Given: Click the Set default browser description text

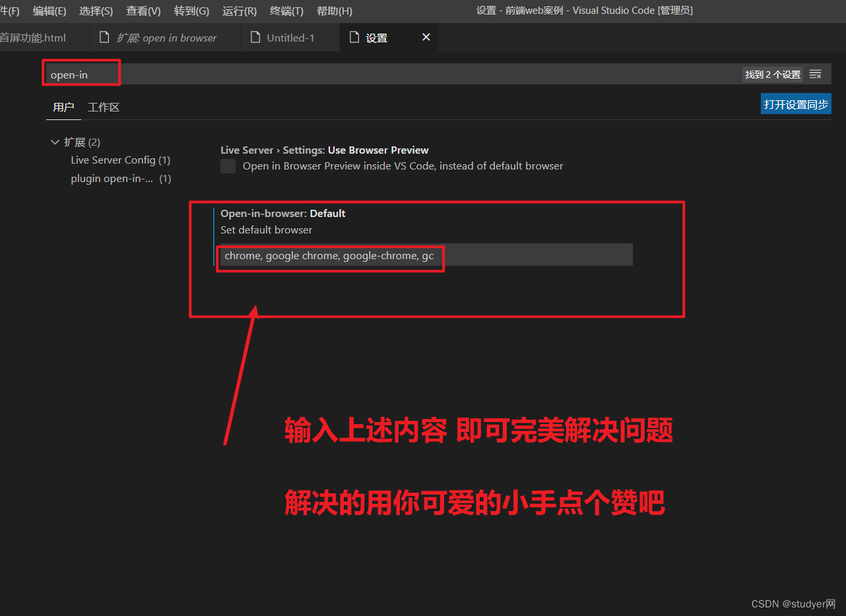Looking at the screenshot, I should (x=267, y=230).
